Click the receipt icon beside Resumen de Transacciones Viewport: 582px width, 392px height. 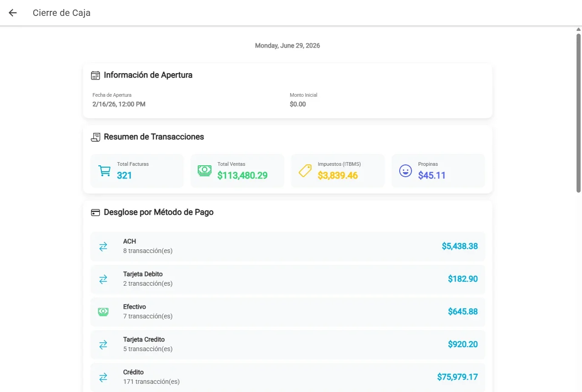(95, 137)
